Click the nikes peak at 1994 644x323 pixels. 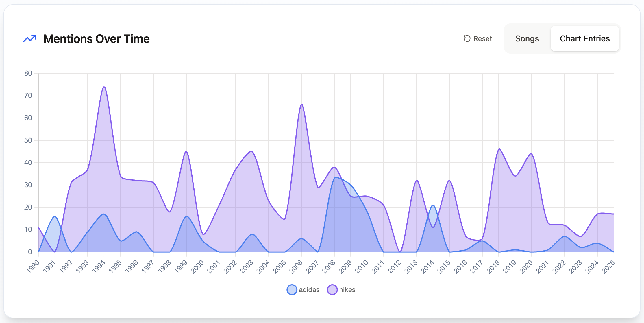[104, 87]
